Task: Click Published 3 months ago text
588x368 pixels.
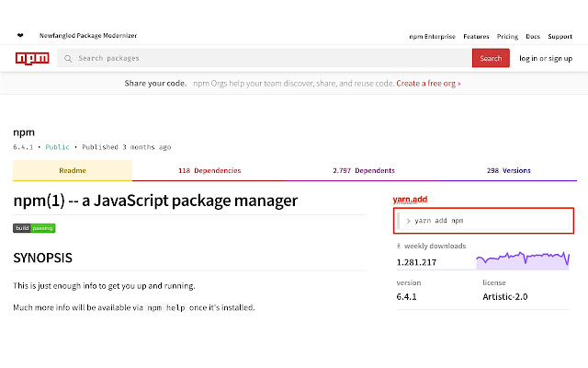Action: 127,147
